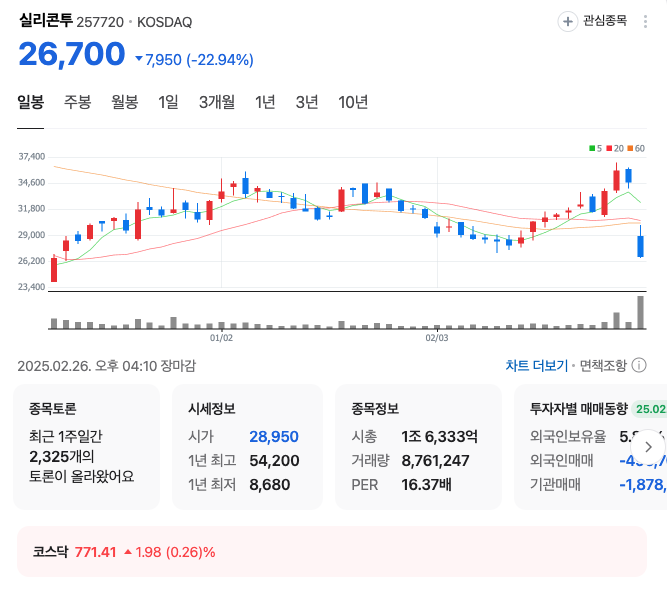Show the 1일 chart tab
The image size is (667, 590).
tap(168, 102)
